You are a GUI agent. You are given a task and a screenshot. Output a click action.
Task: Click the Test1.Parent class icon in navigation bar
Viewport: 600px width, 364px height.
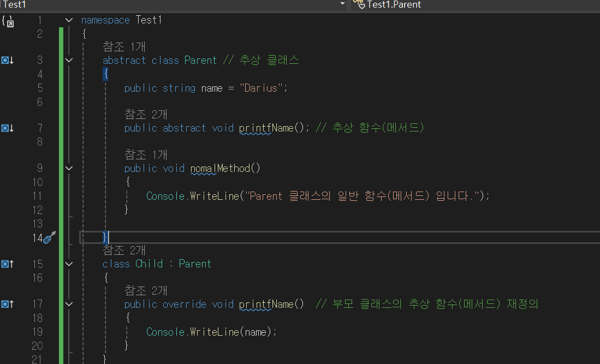coord(359,4)
